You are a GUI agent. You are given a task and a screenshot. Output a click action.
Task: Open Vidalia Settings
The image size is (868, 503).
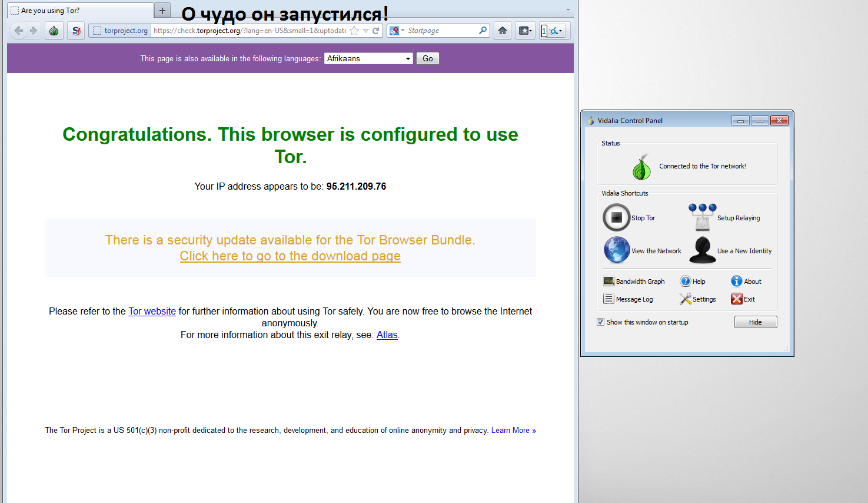698,299
